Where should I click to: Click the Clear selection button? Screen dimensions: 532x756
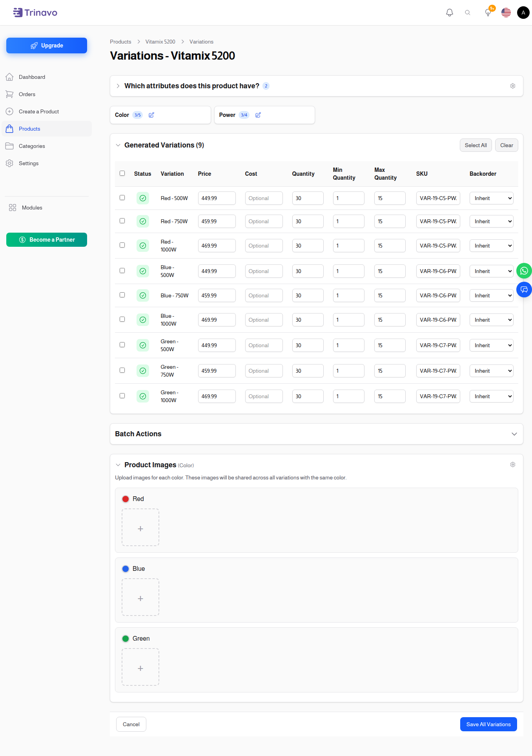click(x=506, y=145)
